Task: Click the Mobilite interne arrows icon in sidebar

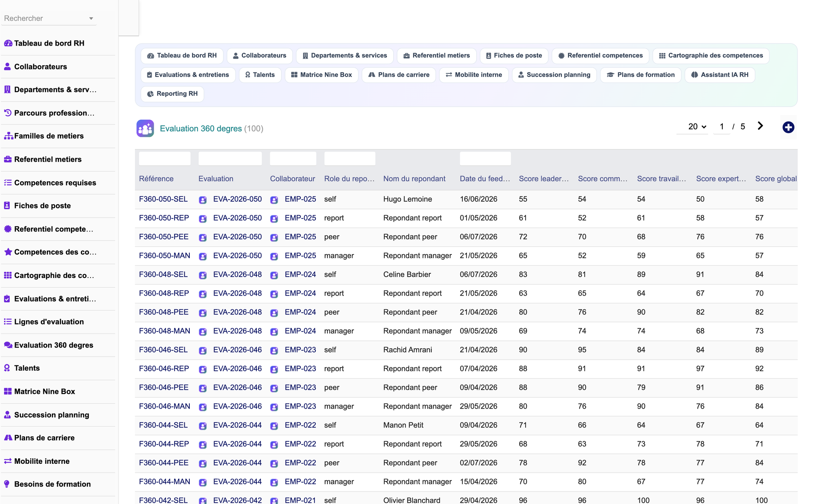Action: coord(8,461)
